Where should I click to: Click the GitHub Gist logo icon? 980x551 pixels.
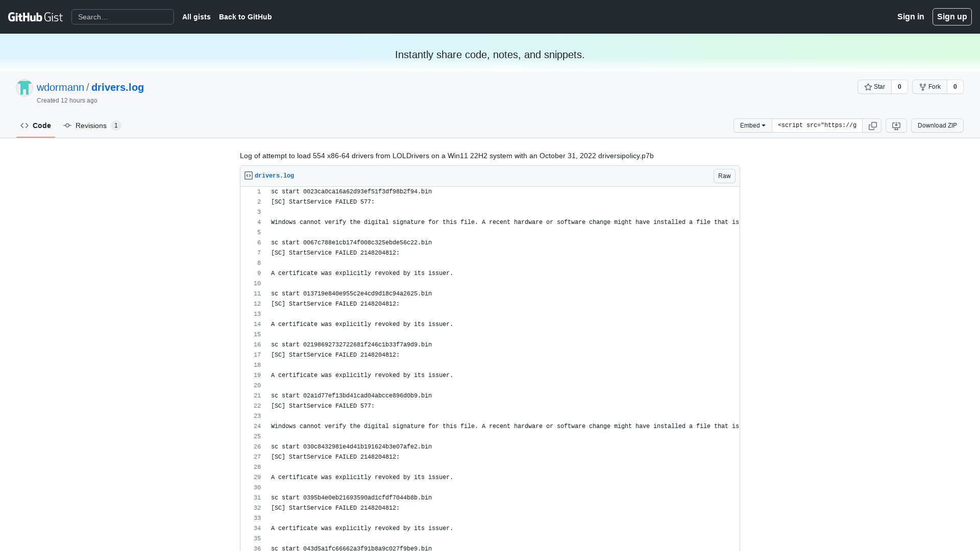35,16
